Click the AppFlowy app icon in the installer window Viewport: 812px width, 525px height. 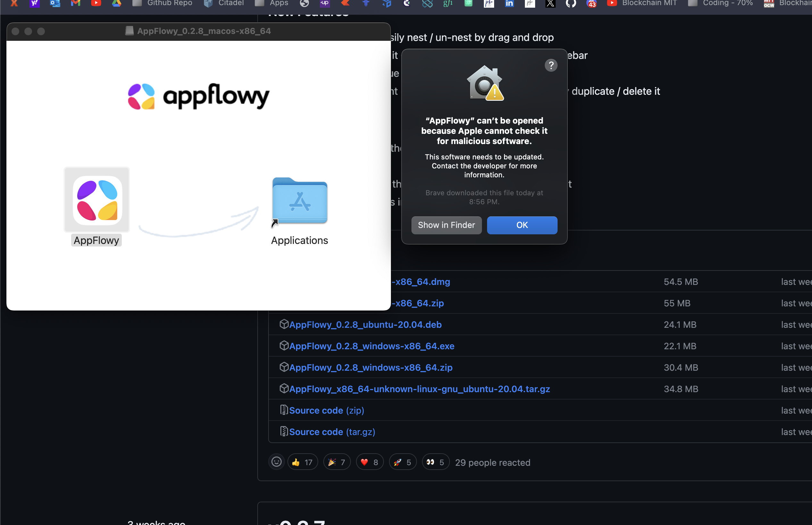click(96, 201)
